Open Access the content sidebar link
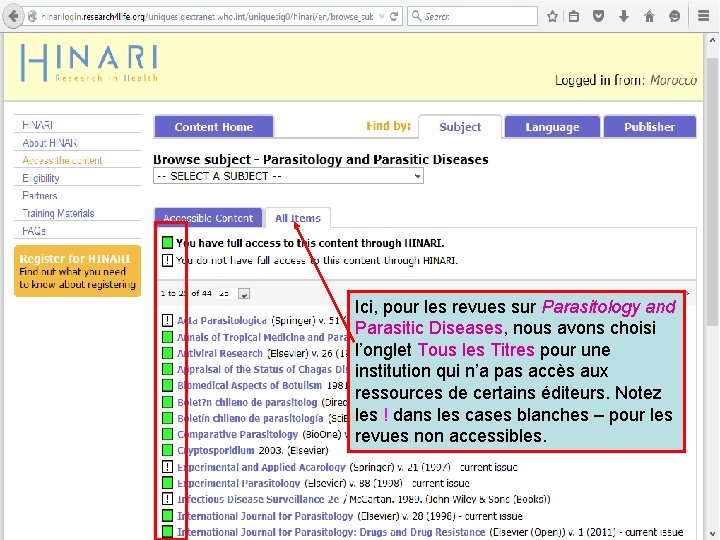This screenshot has height=540, width=720. coord(62,160)
